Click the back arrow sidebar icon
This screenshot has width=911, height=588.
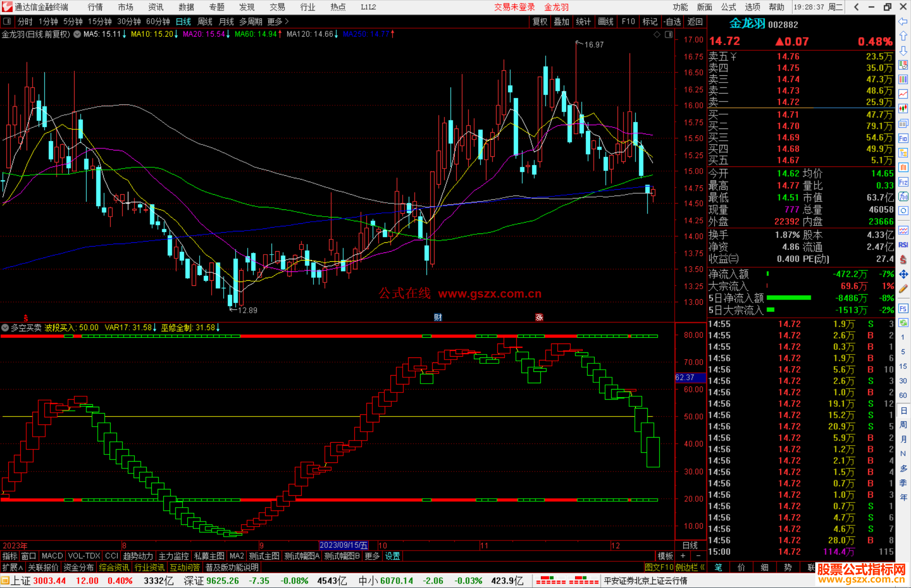903,21
